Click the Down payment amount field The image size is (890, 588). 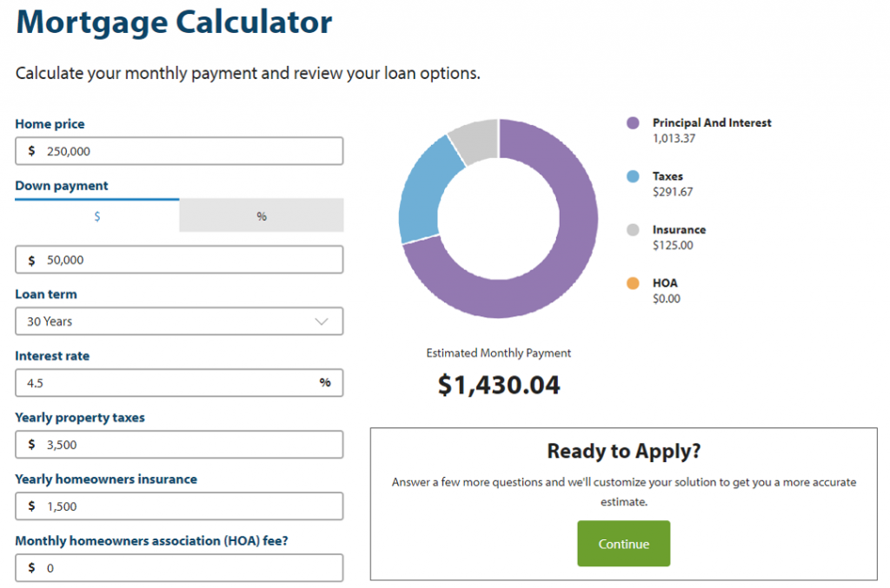187,260
